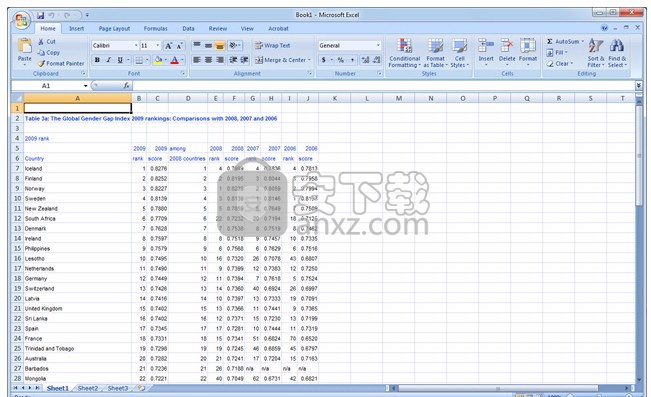The width and height of the screenshot is (651, 397).
Task: Toggle Italic formatting
Action: pyautogui.click(x=108, y=60)
